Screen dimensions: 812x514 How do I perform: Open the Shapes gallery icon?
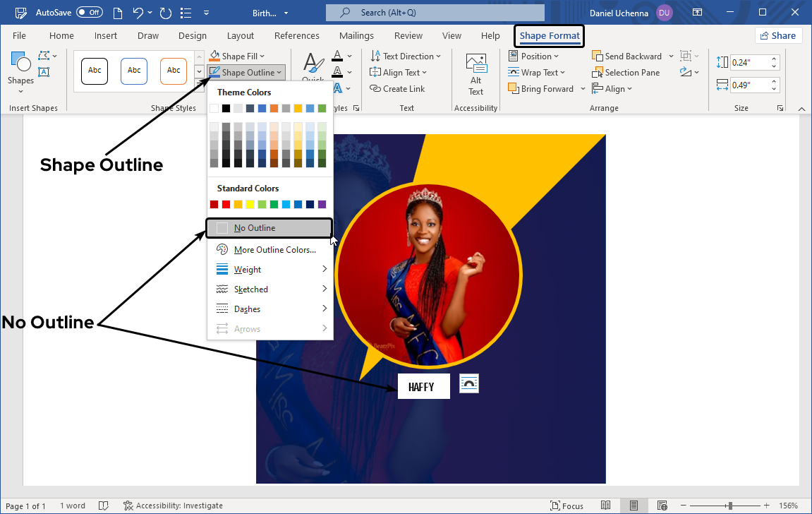(x=20, y=69)
